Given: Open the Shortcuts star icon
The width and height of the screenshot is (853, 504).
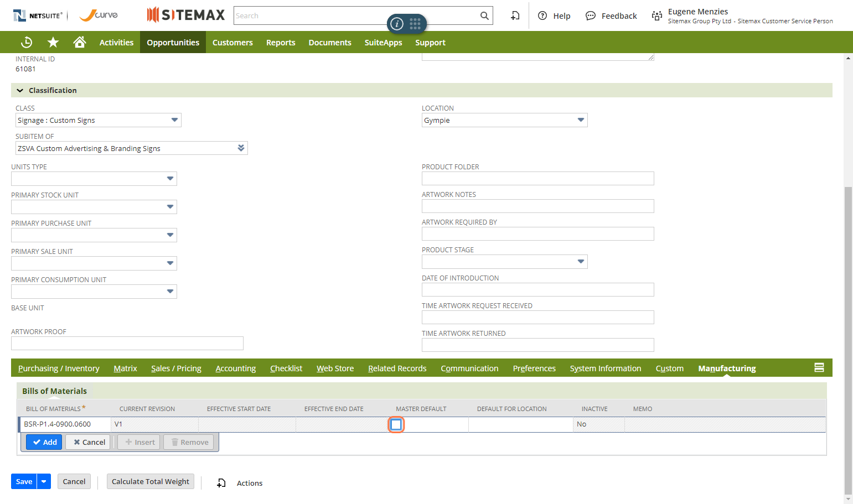Looking at the screenshot, I should pos(53,42).
